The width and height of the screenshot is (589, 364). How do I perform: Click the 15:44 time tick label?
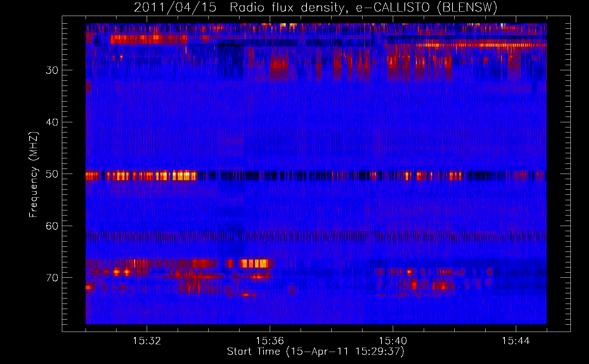coord(516,341)
